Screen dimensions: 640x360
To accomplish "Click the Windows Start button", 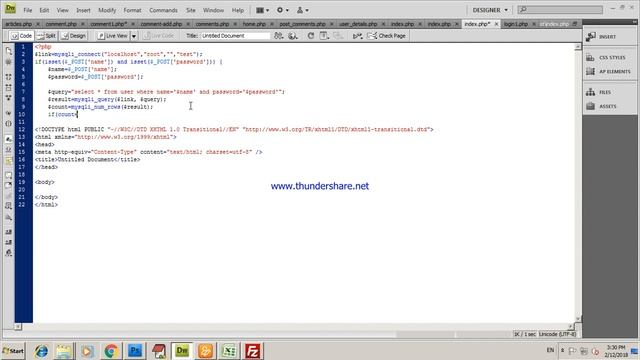I will (x=13, y=351).
